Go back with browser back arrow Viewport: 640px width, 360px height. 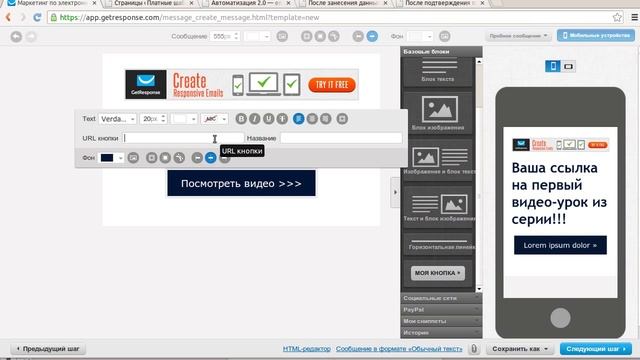pos(8,17)
